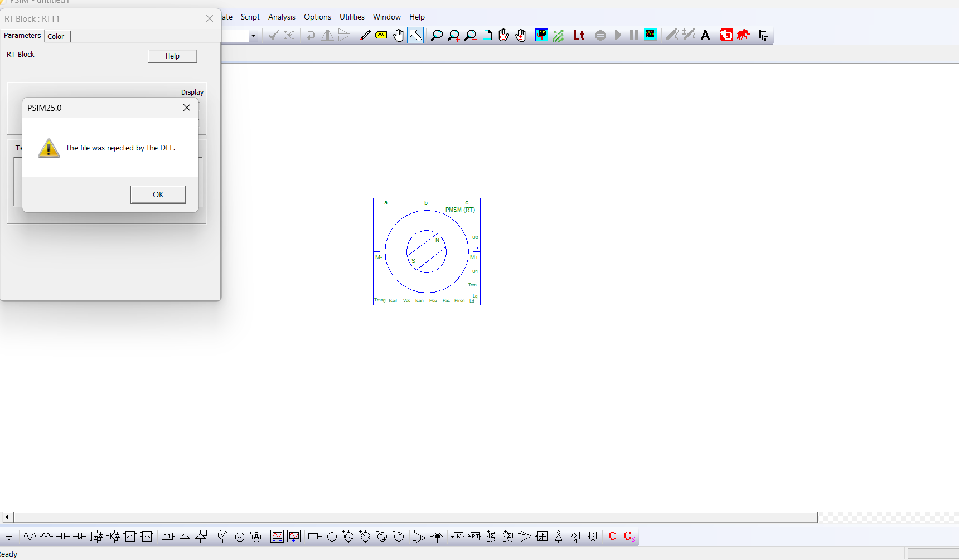Place a current probe with A symbol

pos(256,537)
